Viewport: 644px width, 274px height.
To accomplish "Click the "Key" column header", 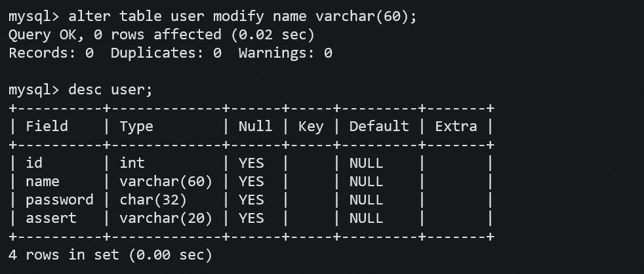I will 310,127.
